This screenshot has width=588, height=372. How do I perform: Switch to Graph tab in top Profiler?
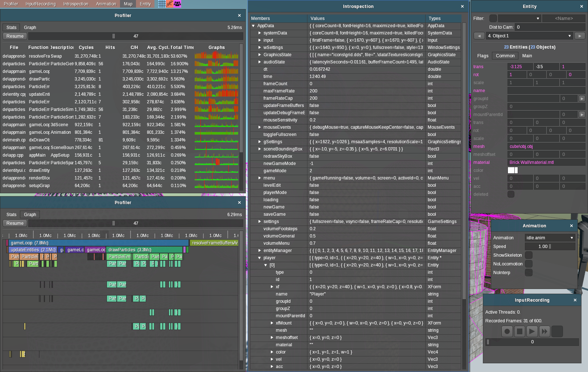click(30, 28)
